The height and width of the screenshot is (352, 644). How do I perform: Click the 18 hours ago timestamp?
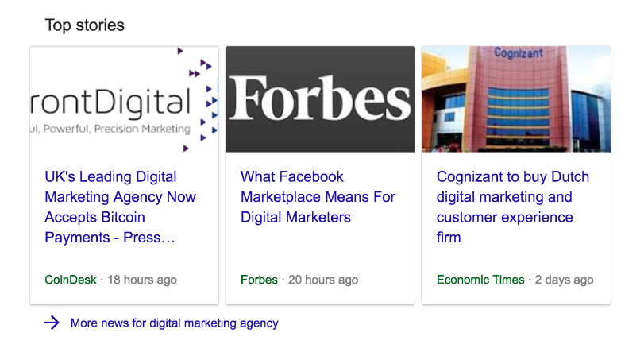pyautogui.click(x=142, y=280)
